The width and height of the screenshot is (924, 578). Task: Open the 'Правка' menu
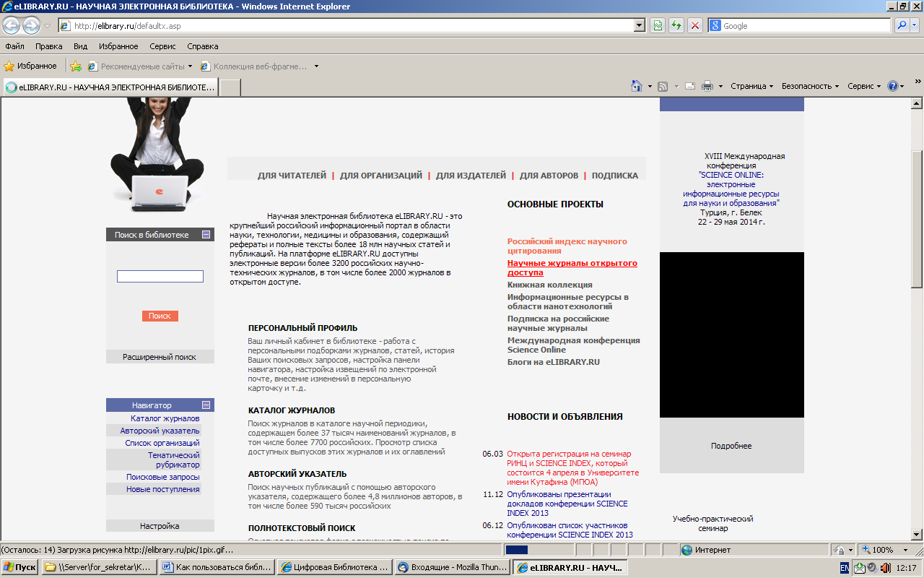(49, 46)
